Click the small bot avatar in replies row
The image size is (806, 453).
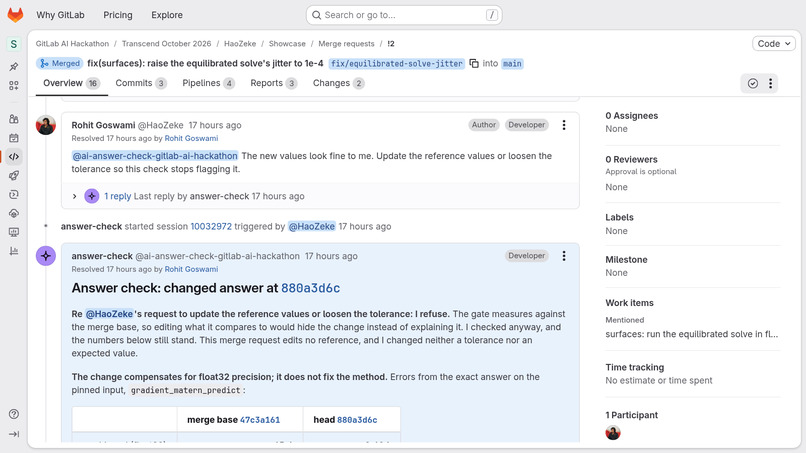pos(91,196)
